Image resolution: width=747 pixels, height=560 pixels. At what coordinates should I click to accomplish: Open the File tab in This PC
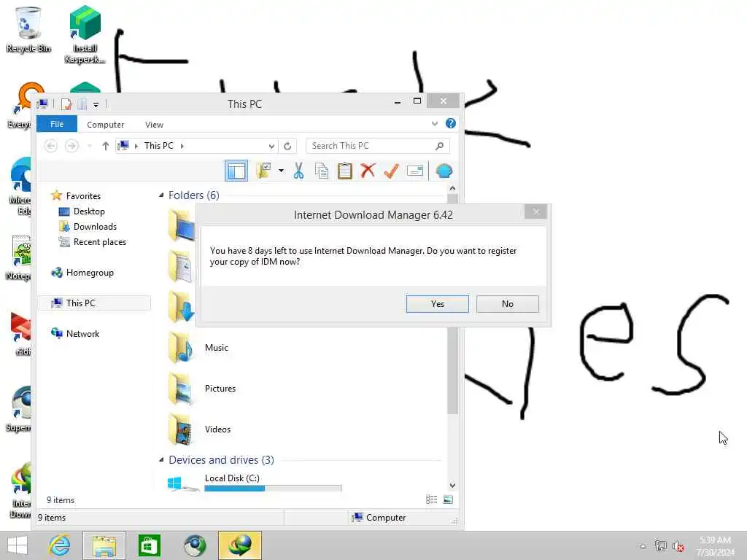(57, 124)
